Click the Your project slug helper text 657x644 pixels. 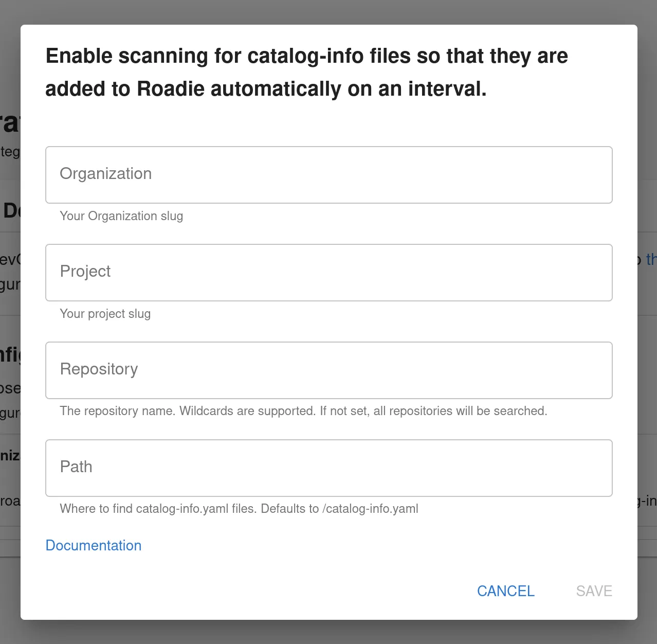pos(105,314)
